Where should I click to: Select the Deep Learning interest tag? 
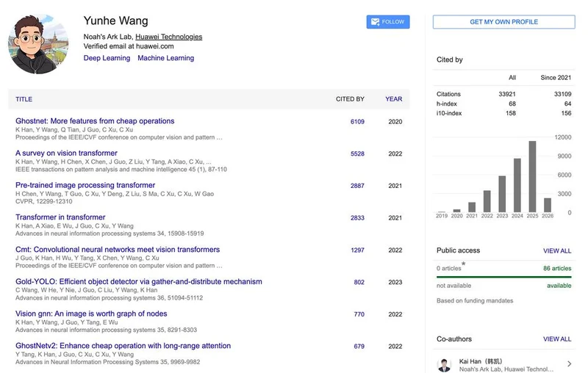click(106, 58)
